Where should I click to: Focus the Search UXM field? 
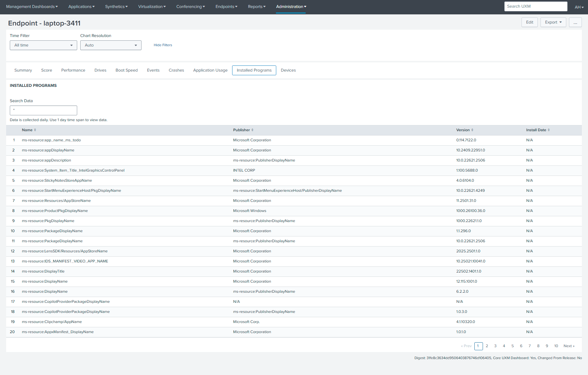pyautogui.click(x=536, y=6)
